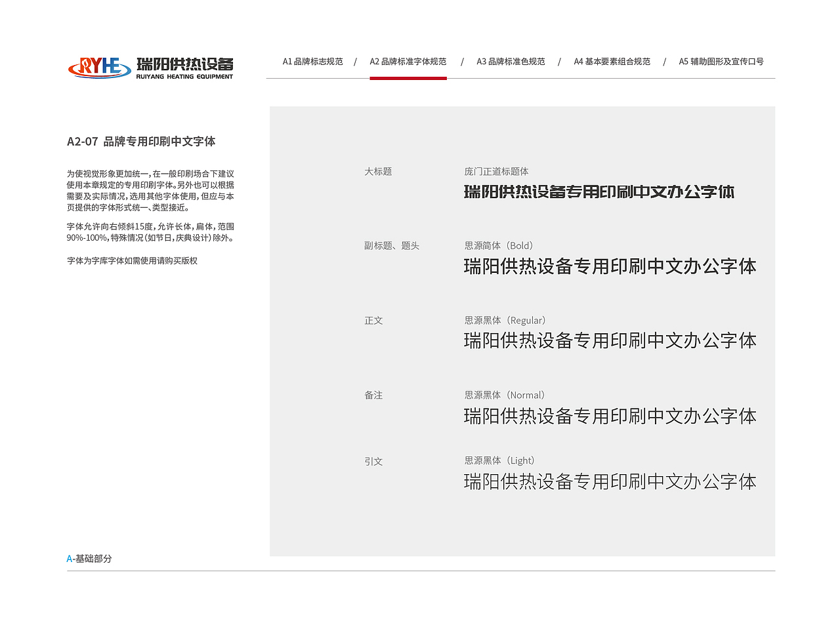Open the A1 品牌标志规范 section

click(x=313, y=61)
